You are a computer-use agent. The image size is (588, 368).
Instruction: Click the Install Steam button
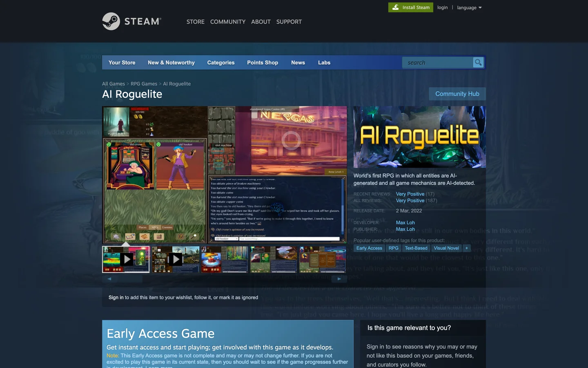tap(411, 7)
